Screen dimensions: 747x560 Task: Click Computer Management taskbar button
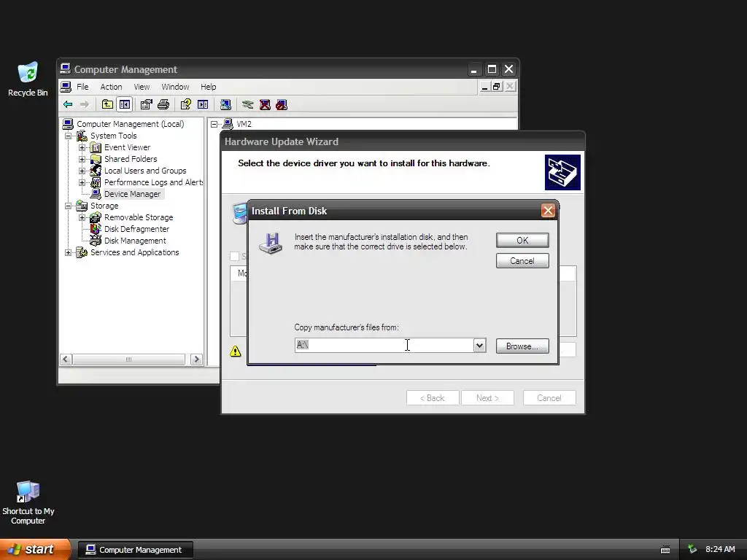tap(135, 550)
